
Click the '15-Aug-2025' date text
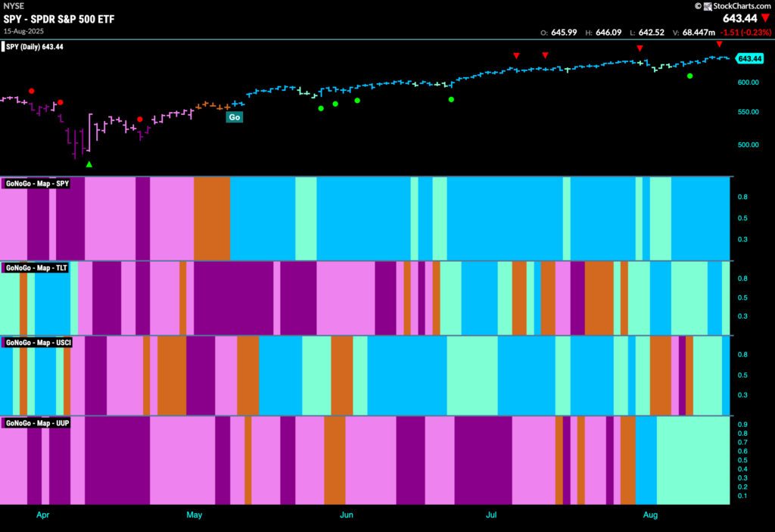[23, 31]
